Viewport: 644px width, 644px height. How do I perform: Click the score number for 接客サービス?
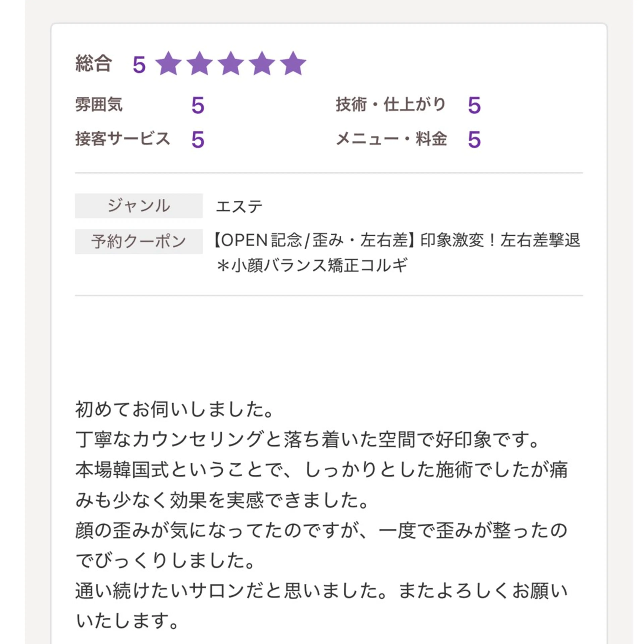click(x=198, y=140)
